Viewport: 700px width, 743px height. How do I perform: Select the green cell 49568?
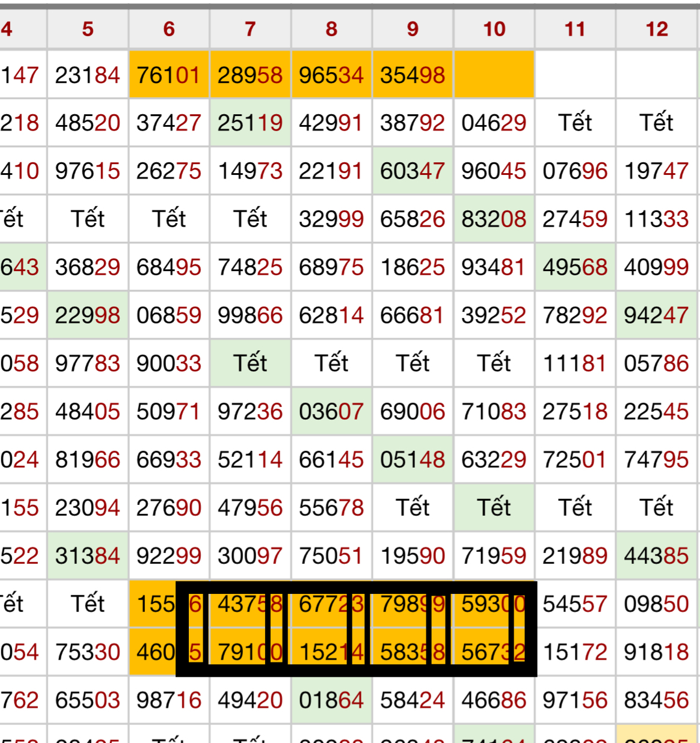pyautogui.click(x=576, y=267)
